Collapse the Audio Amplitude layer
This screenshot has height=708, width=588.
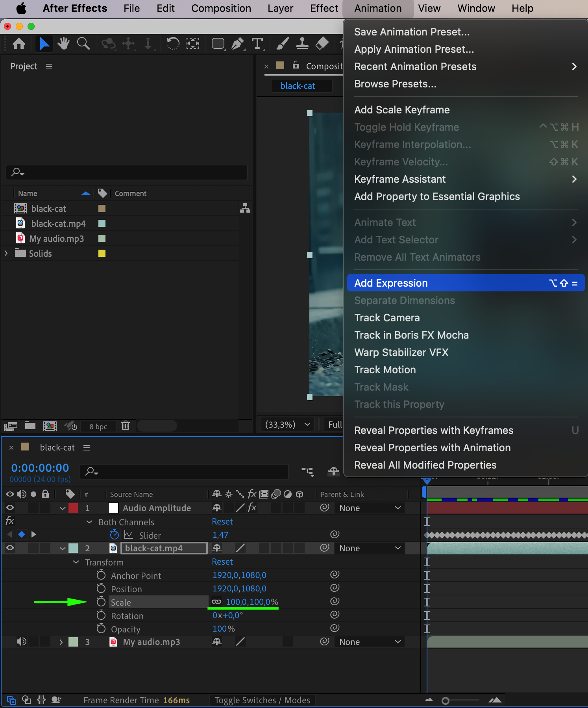pyautogui.click(x=62, y=508)
